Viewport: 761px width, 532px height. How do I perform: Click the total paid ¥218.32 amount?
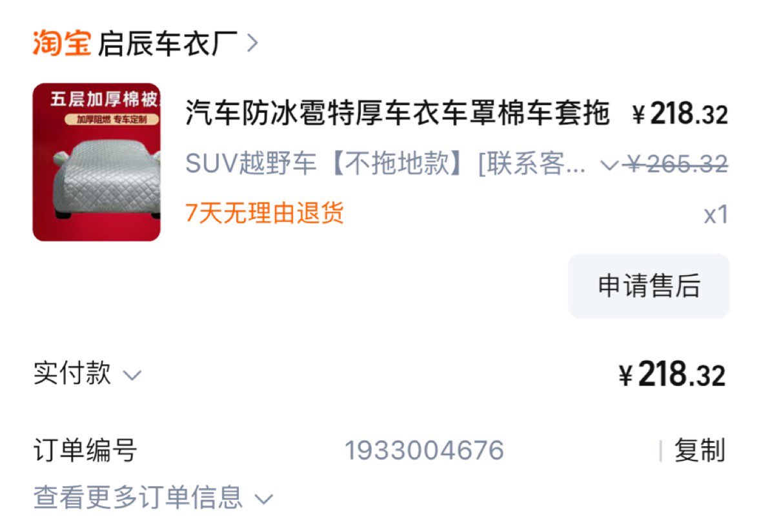tap(672, 374)
